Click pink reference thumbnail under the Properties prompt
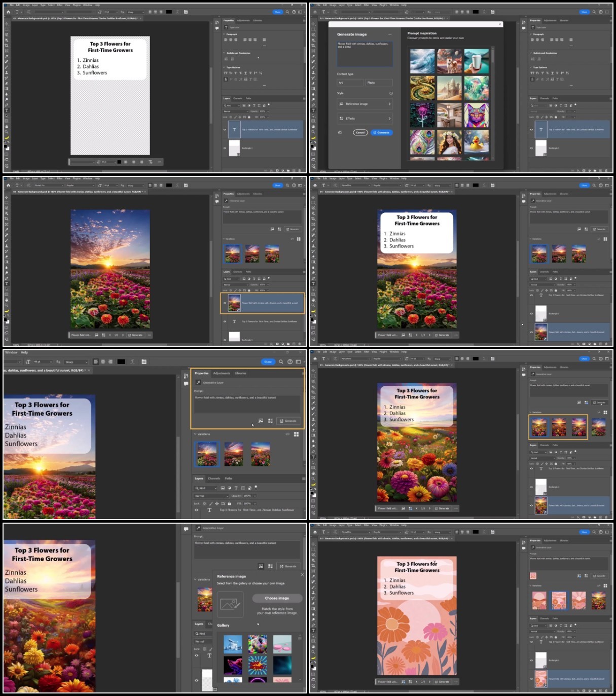The width and height of the screenshot is (616, 696). tap(533, 576)
